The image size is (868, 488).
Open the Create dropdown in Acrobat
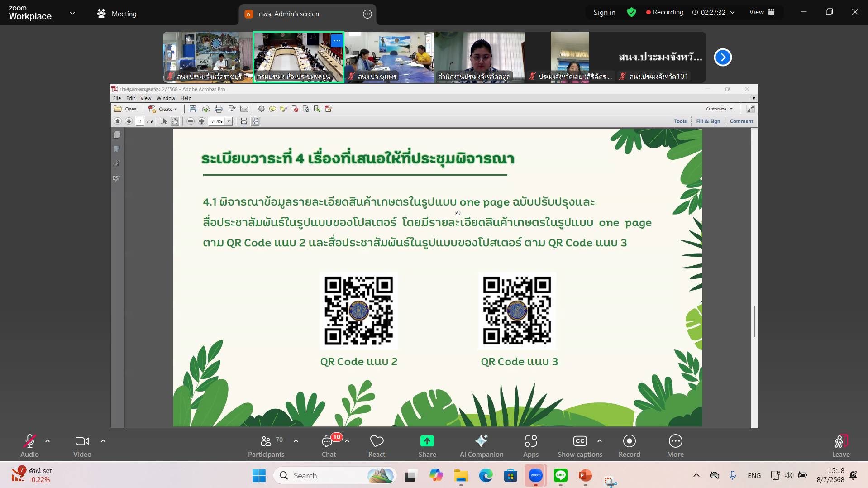[163, 109]
